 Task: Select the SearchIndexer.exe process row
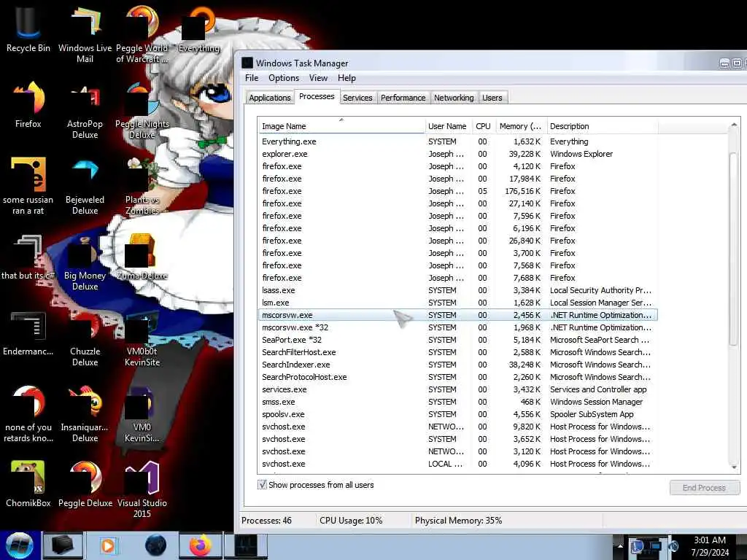coord(457,365)
